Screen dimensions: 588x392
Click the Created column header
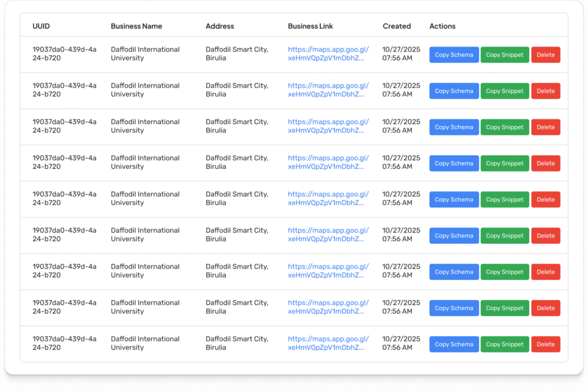pyautogui.click(x=397, y=26)
